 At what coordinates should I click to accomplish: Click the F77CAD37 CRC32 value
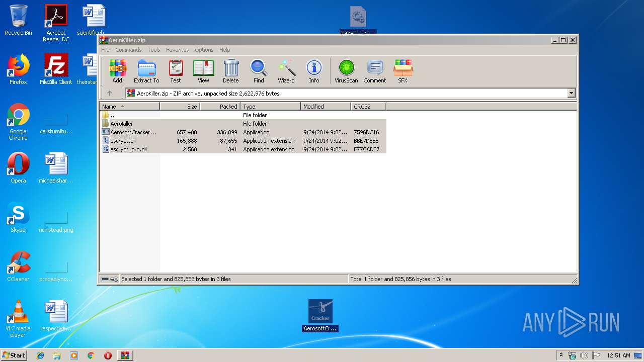coord(366,149)
